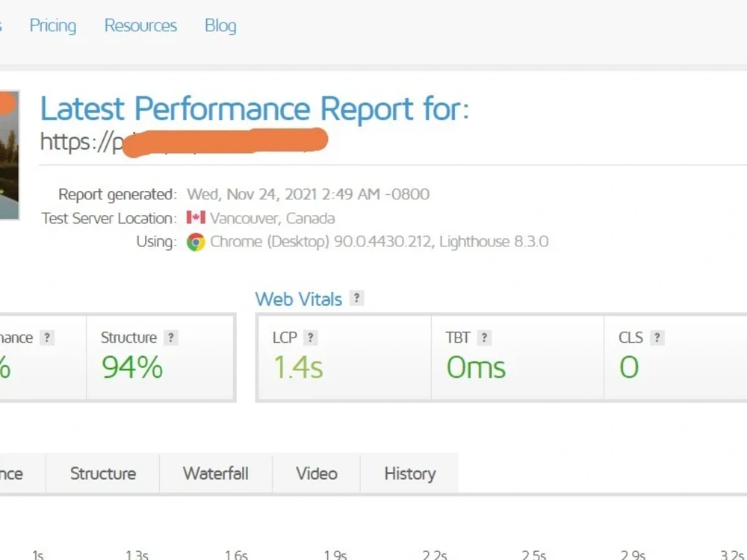Select the 1.4s LCP value
The height and width of the screenshot is (560, 747).
click(298, 367)
